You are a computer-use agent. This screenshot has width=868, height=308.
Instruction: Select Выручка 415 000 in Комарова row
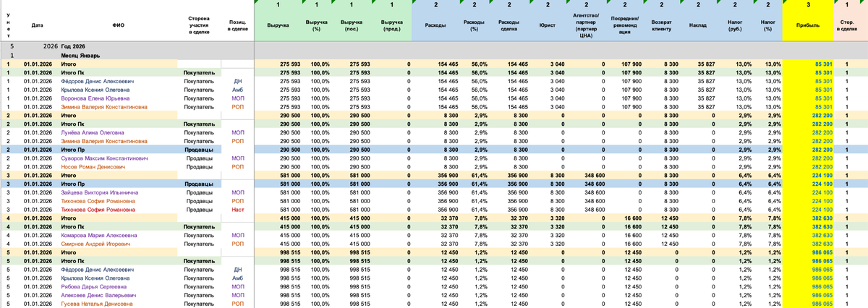coord(290,235)
